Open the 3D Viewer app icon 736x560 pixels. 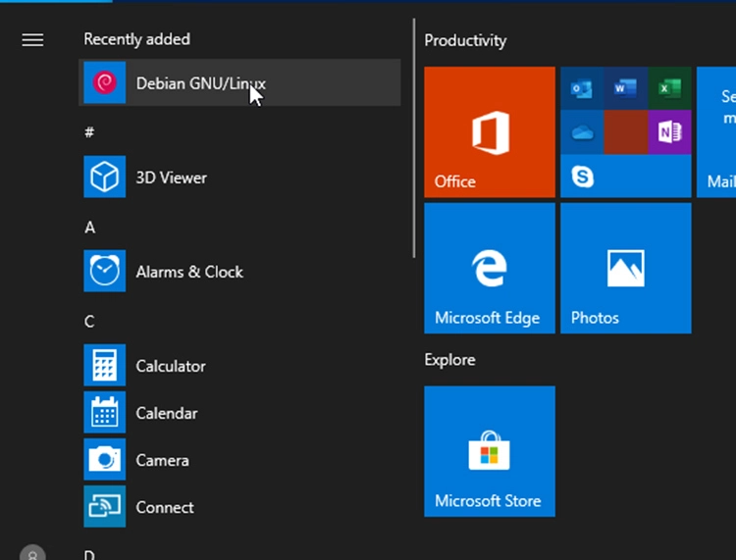tap(105, 177)
